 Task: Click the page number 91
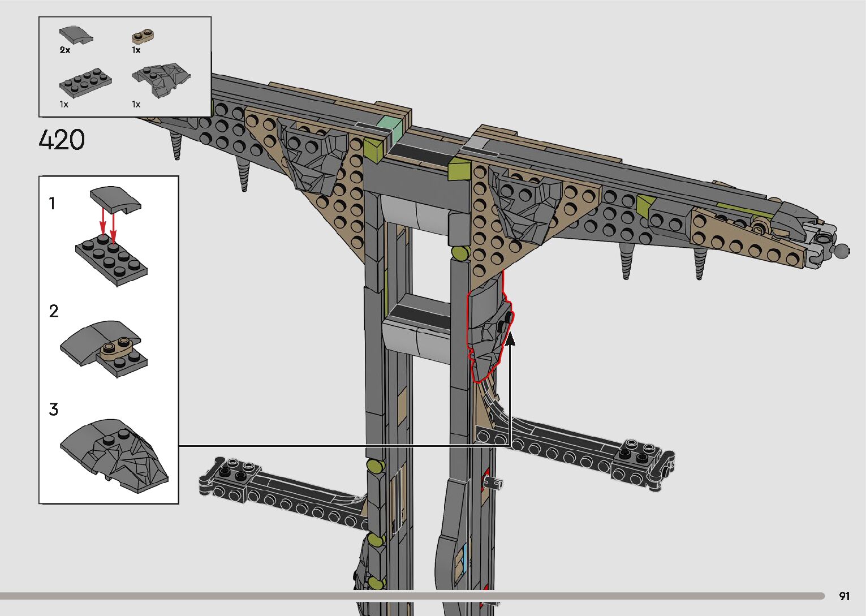844,596
